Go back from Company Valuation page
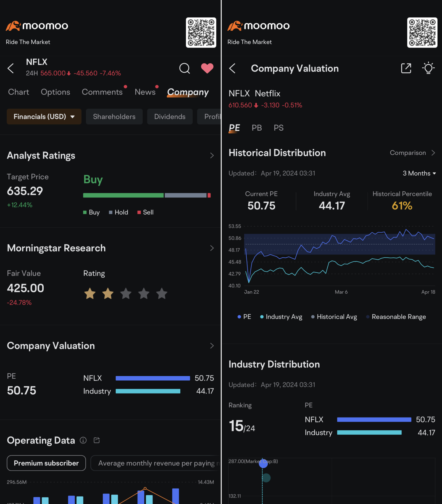The height and width of the screenshot is (504, 442). tap(232, 68)
